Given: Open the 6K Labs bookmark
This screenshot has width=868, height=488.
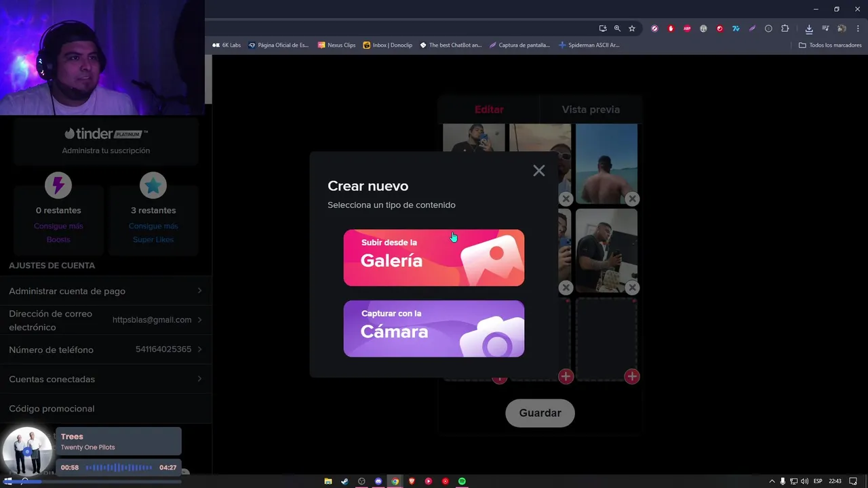Looking at the screenshot, I should click(226, 45).
